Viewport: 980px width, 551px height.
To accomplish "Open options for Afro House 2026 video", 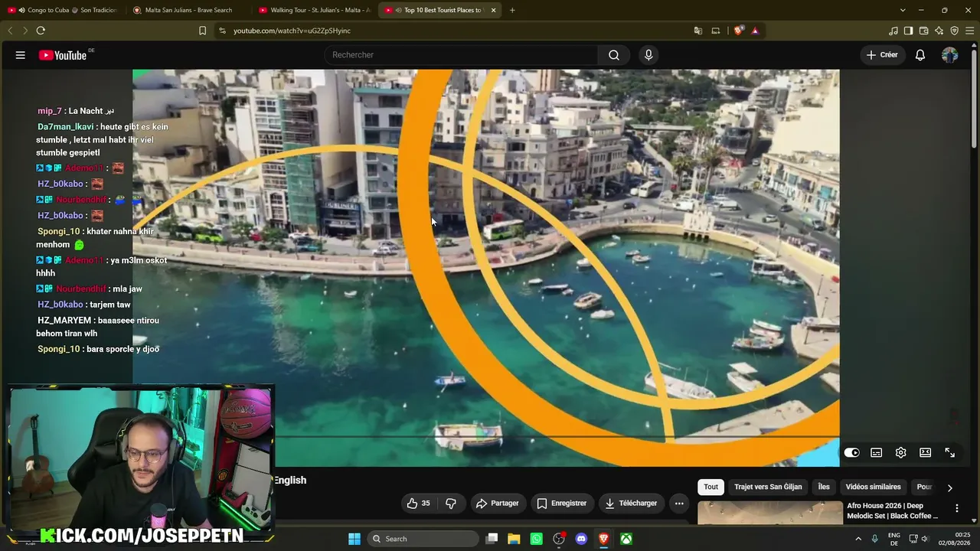I will pos(956,508).
